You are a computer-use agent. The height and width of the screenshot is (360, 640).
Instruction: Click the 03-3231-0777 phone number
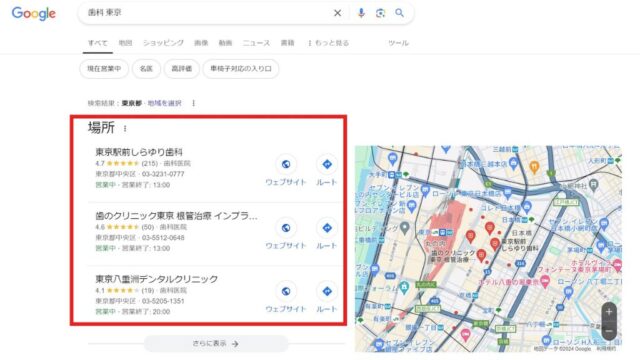coord(163,174)
